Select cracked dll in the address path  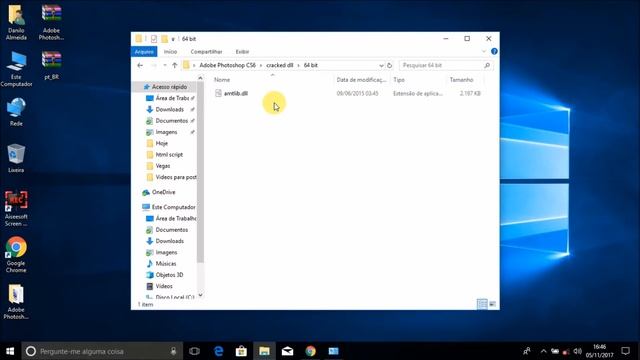click(x=280, y=65)
